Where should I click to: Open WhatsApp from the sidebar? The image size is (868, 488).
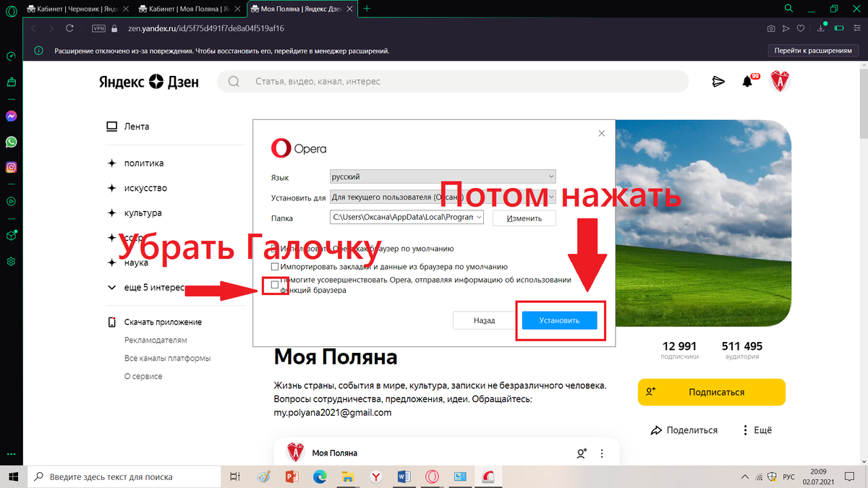pyautogui.click(x=11, y=142)
